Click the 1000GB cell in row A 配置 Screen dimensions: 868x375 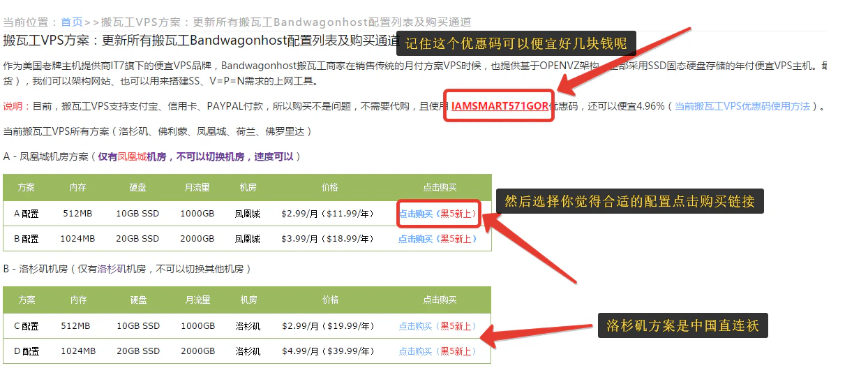click(197, 214)
